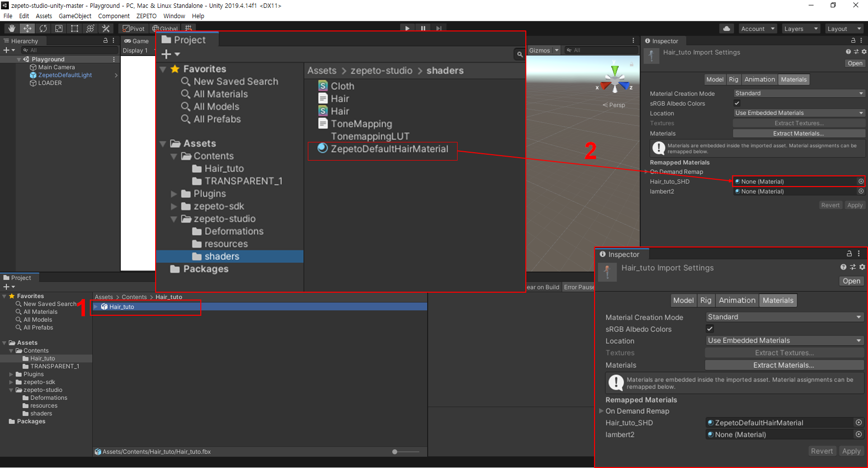Toggle the Hierarchy panel lock
This screenshot has width=868, height=468.
[x=106, y=41]
